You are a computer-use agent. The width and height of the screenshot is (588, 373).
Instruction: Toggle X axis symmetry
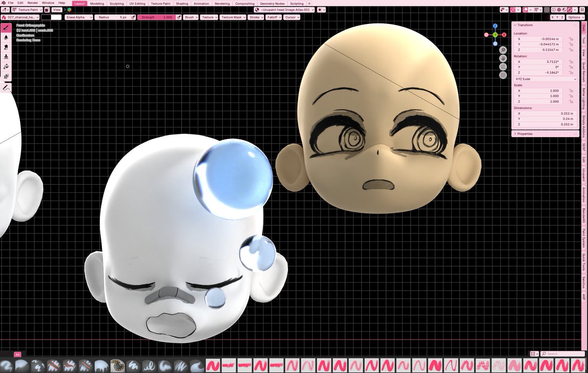coord(553,17)
